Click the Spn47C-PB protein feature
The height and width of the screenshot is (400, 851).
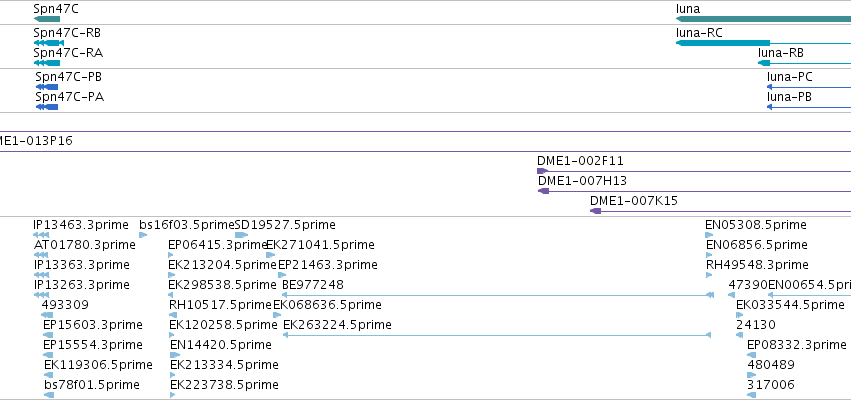click(47, 87)
